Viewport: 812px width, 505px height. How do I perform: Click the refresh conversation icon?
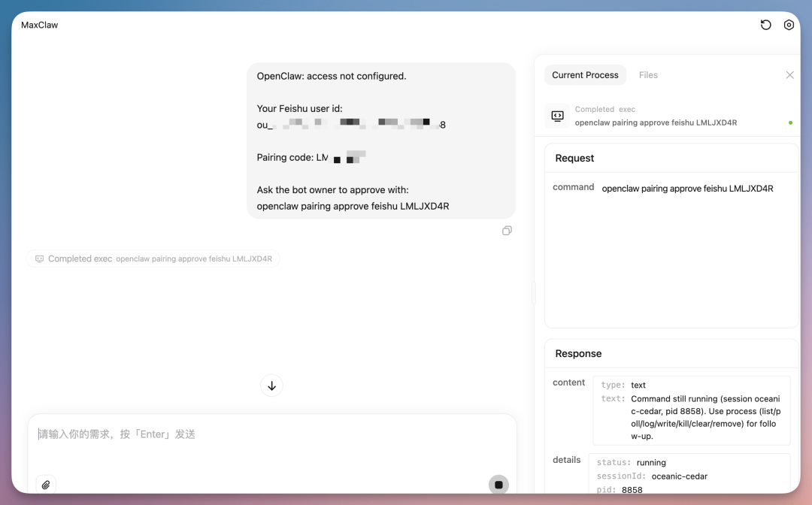765,25
